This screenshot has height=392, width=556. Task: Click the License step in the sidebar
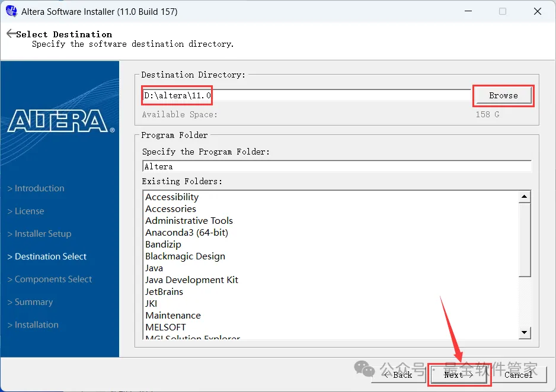[26, 211]
